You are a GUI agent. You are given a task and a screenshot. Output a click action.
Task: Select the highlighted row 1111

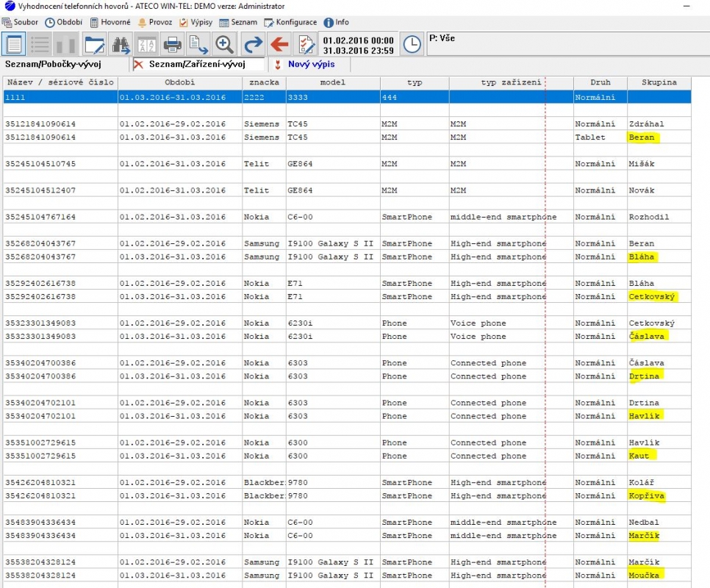pos(348,97)
